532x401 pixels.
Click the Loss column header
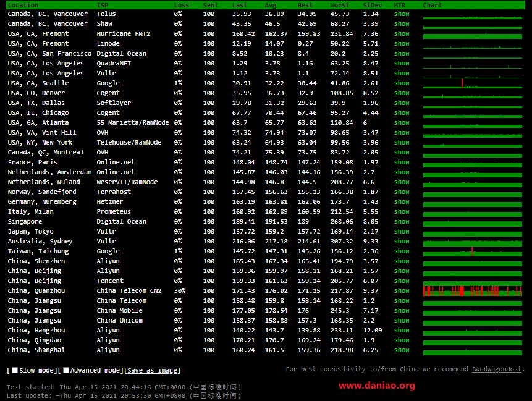pyautogui.click(x=182, y=5)
